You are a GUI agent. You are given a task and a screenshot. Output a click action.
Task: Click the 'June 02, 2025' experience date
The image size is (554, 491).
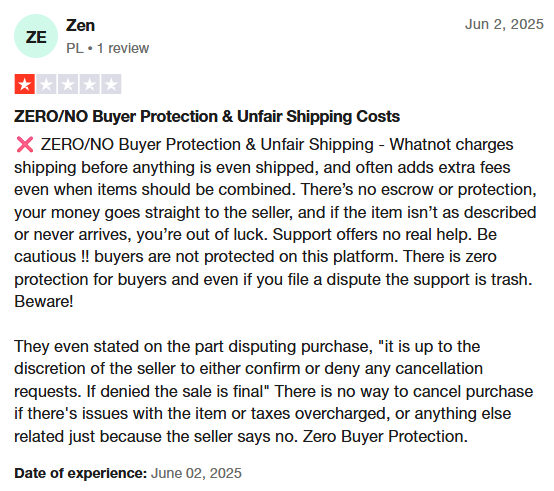tap(196, 473)
